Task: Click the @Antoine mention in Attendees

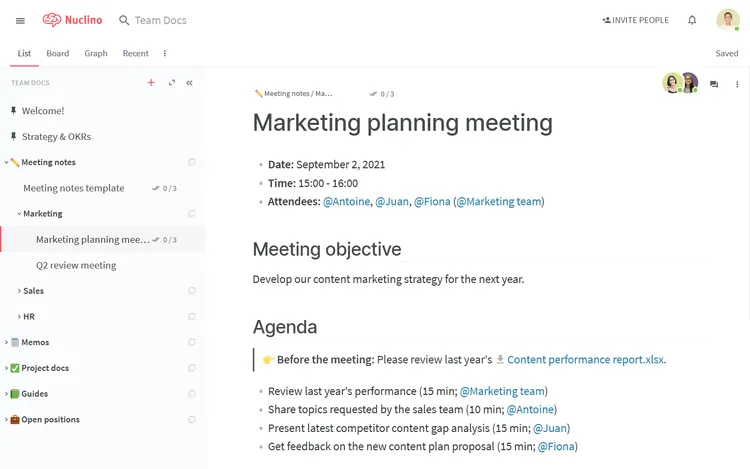Action: click(347, 202)
